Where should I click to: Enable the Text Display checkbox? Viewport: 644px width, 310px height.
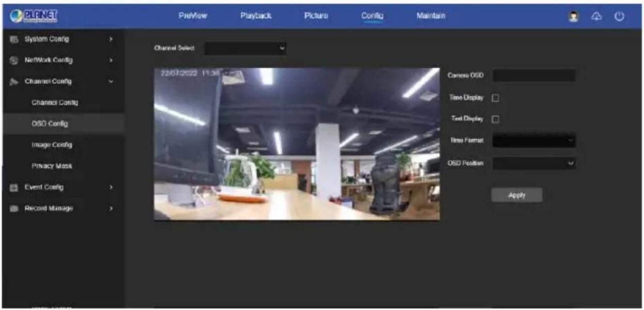tap(495, 119)
